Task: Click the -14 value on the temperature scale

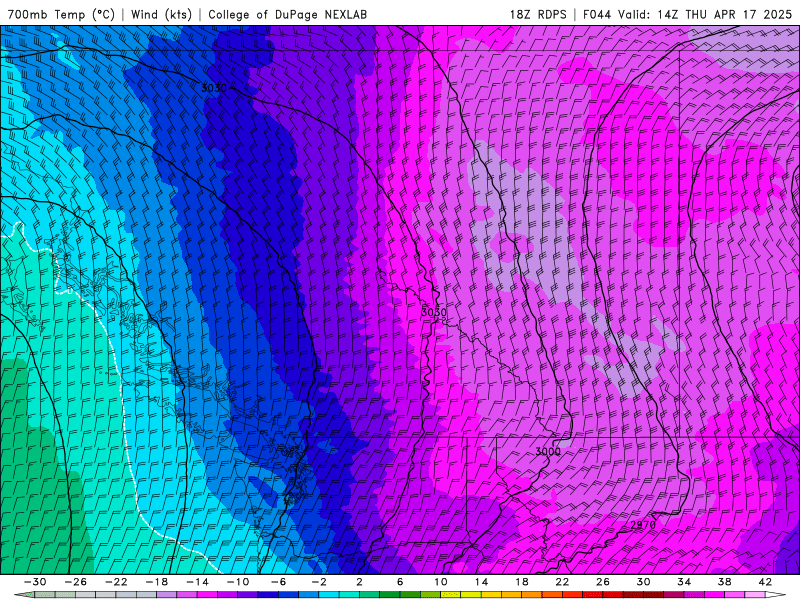Action: pos(197,582)
